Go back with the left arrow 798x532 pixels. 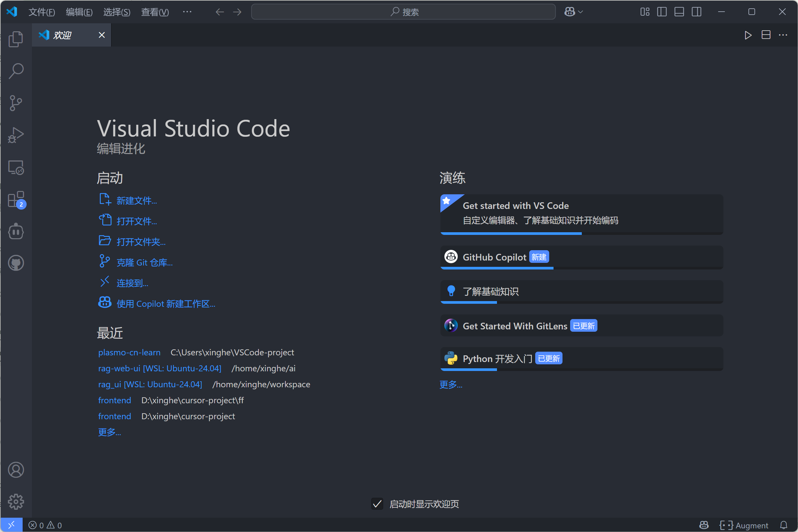[220, 12]
